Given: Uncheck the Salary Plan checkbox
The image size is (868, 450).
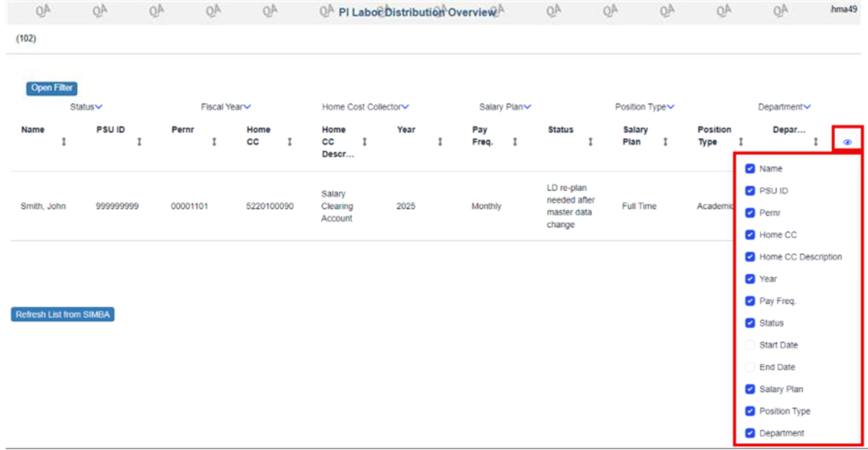Looking at the screenshot, I should pos(750,389).
